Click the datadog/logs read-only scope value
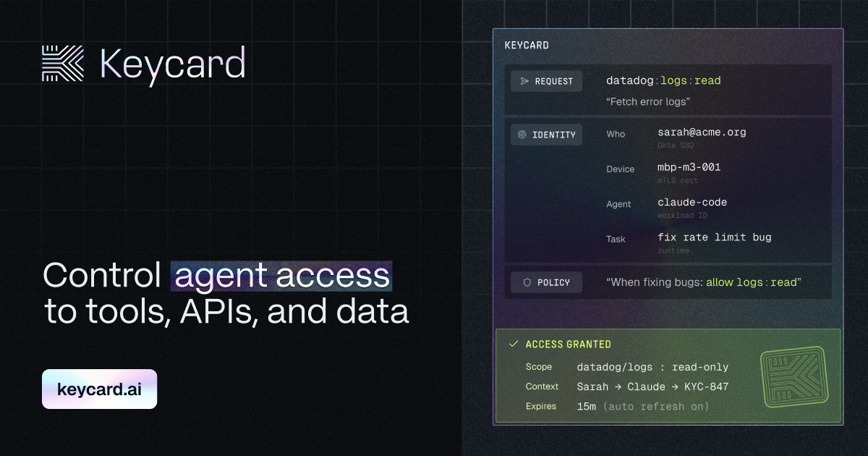 [652, 367]
